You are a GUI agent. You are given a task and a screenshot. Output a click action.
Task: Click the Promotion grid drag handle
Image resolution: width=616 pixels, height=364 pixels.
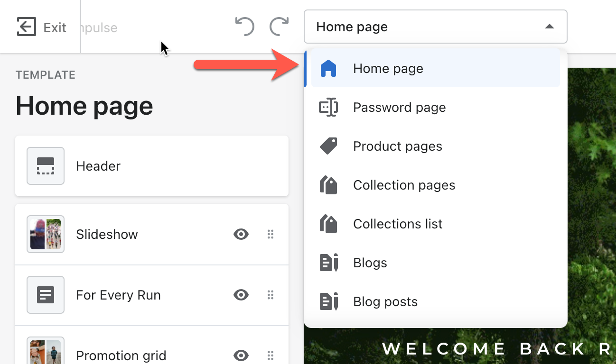coord(271,355)
